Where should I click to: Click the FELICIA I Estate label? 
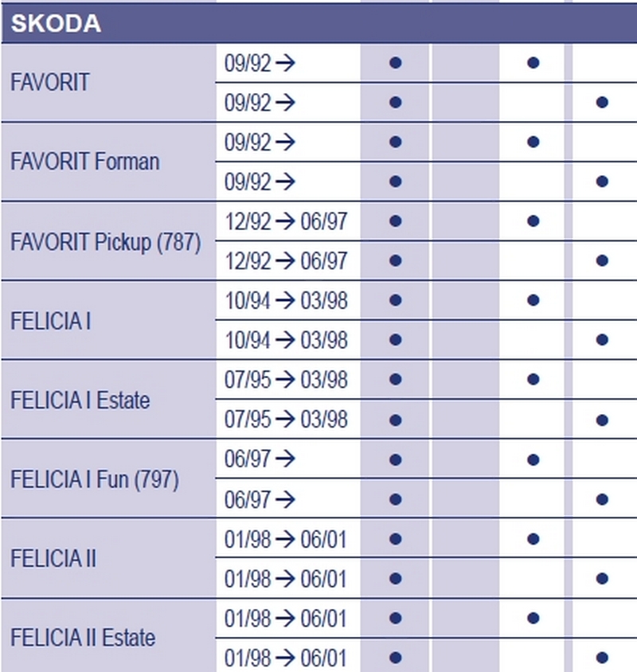[80, 400]
